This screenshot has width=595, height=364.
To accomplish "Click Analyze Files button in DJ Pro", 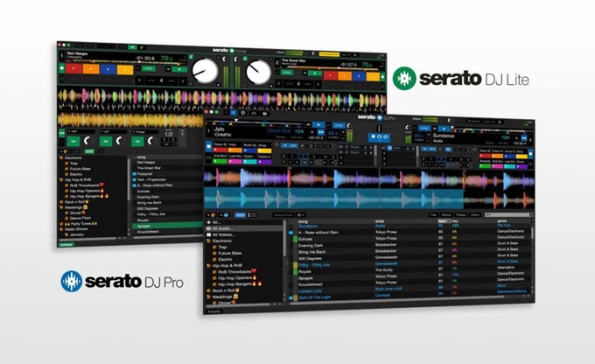I will 283,215.
